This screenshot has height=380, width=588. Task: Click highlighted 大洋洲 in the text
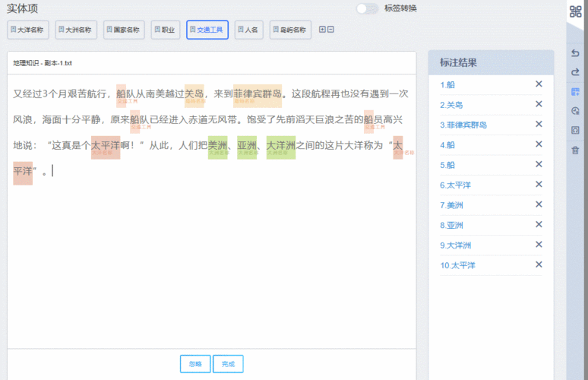click(x=280, y=145)
